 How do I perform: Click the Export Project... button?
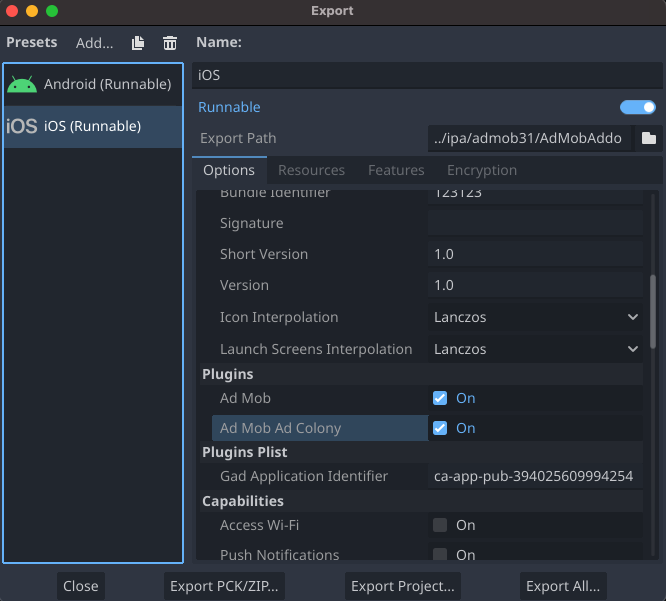coord(403,586)
